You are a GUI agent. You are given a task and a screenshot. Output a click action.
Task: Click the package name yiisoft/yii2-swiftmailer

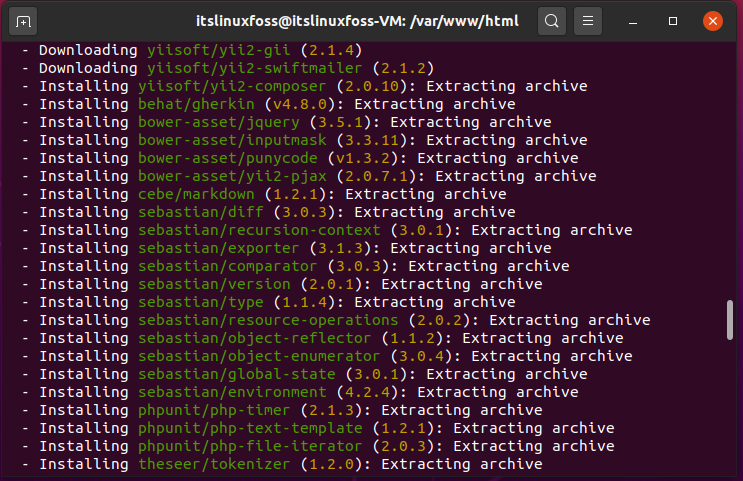[x=254, y=68]
